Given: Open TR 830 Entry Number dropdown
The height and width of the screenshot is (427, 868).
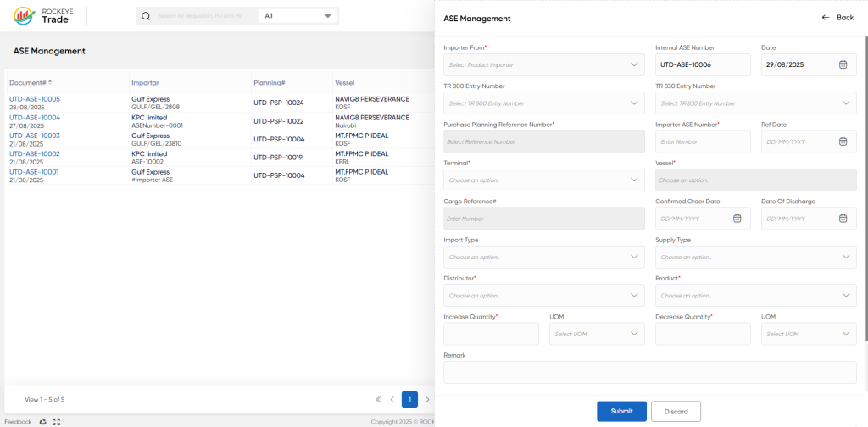Looking at the screenshot, I should tap(755, 103).
